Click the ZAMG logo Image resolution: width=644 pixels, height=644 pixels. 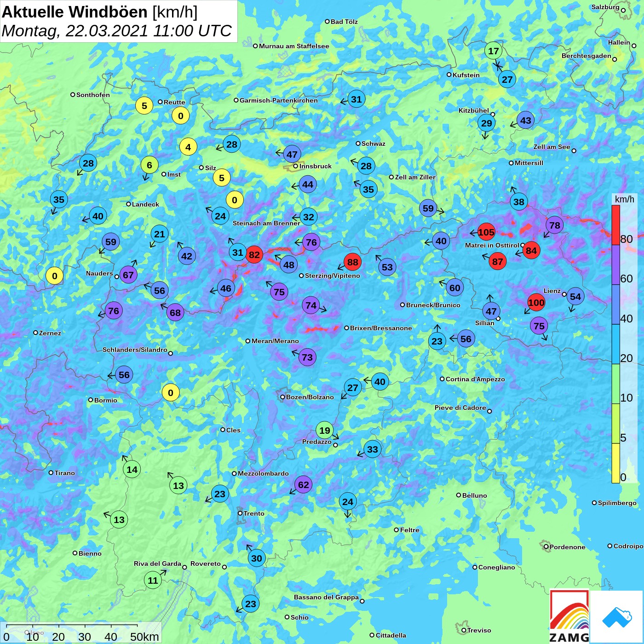569,616
